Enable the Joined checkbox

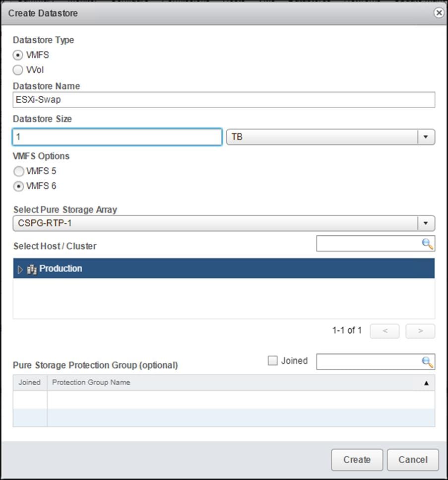[272, 361]
